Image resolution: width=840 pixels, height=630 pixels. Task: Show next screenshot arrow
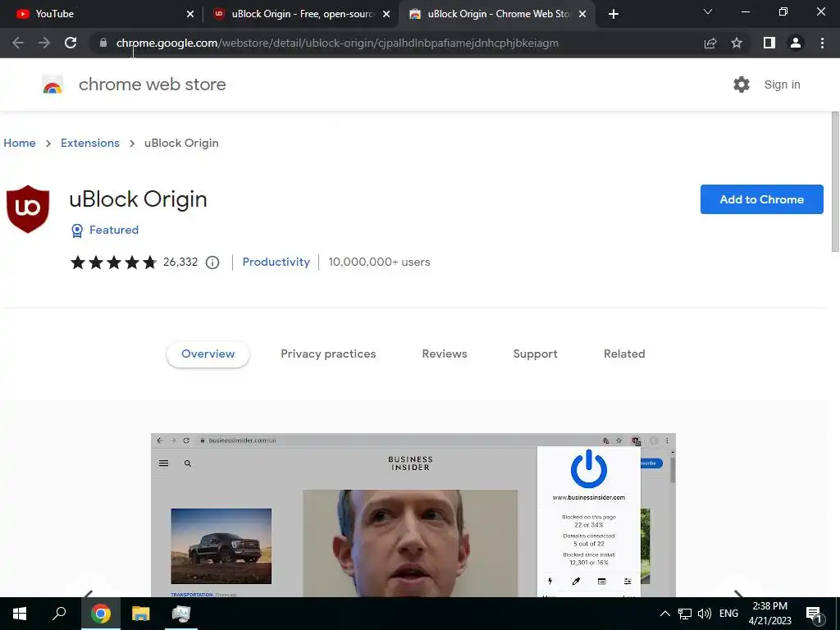[739, 592]
